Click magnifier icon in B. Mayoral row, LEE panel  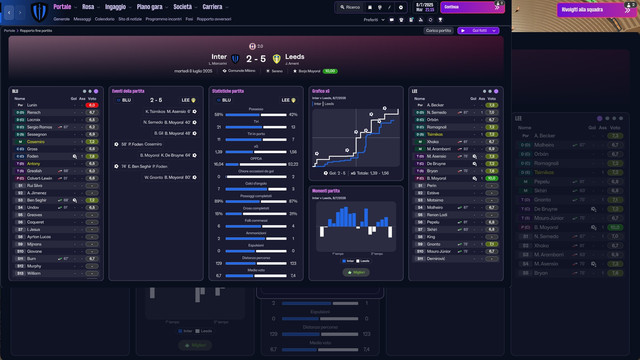click(475, 178)
